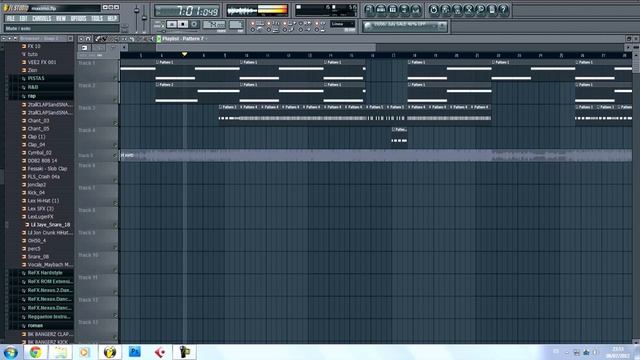The height and width of the screenshot is (360, 640).
Task: Select the Lil Jaye_Snare_18 sample
Action: pos(47,225)
